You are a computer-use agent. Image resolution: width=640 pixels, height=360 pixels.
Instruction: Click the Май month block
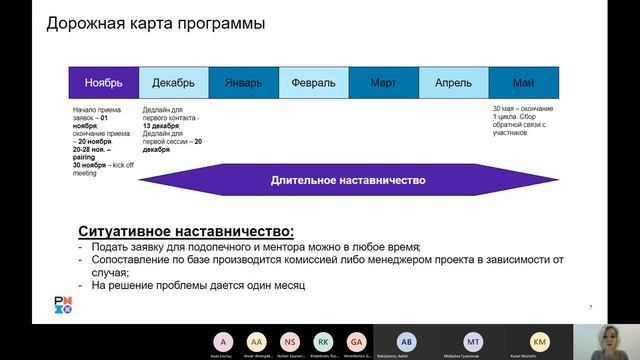524,83
